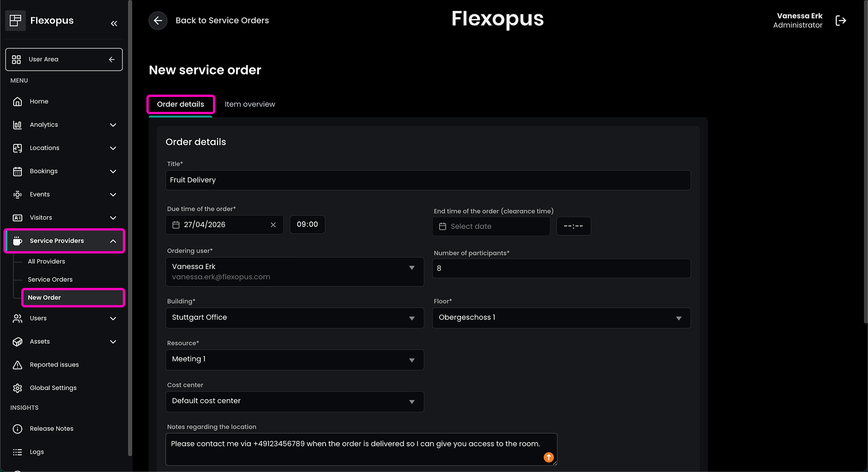Collapse the Service Providers section
This screenshot has width=868, height=472.
pos(113,241)
